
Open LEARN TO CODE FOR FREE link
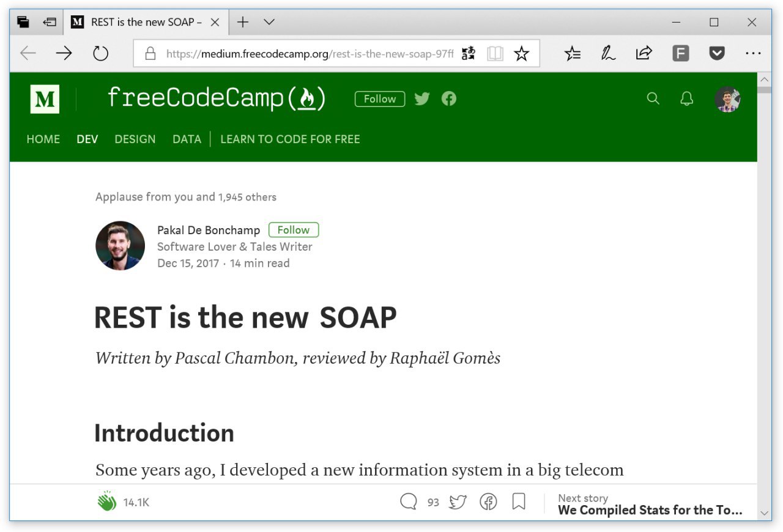click(x=290, y=139)
